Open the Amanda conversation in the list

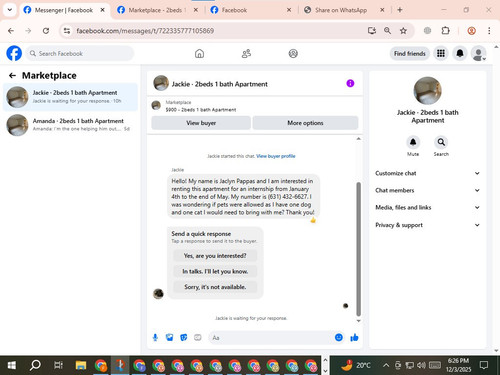pos(70,125)
